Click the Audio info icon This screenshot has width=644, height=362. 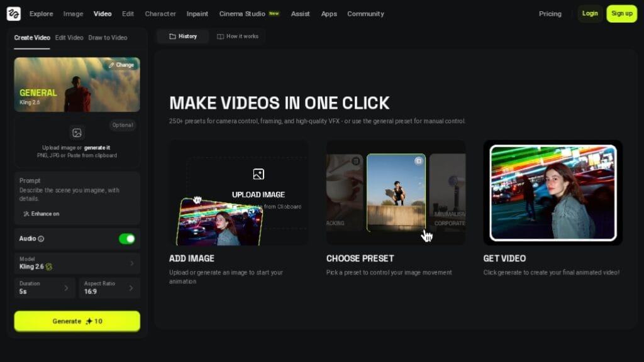41,239
